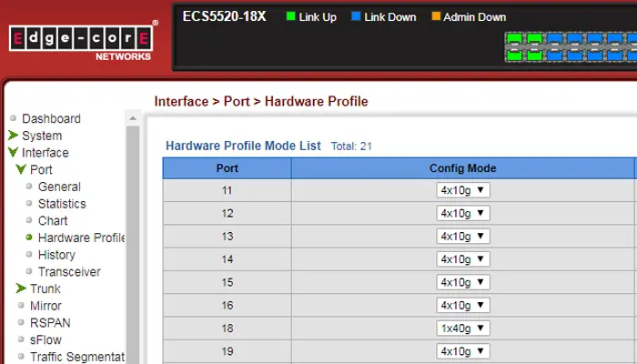Open the Config Mode dropdown for port 13

[463, 236]
